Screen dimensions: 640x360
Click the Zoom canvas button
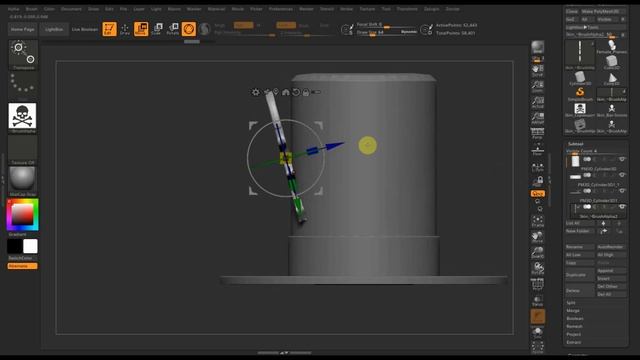point(538,86)
